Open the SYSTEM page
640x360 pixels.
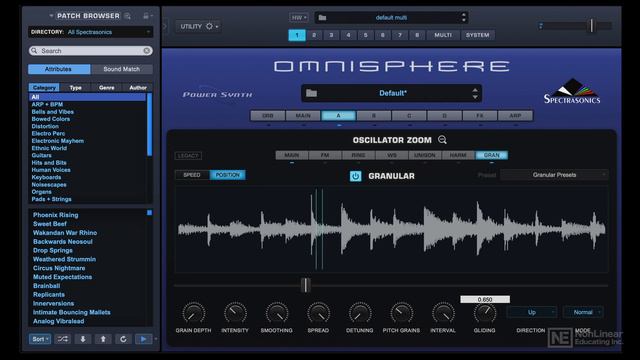tap(478, 35)
